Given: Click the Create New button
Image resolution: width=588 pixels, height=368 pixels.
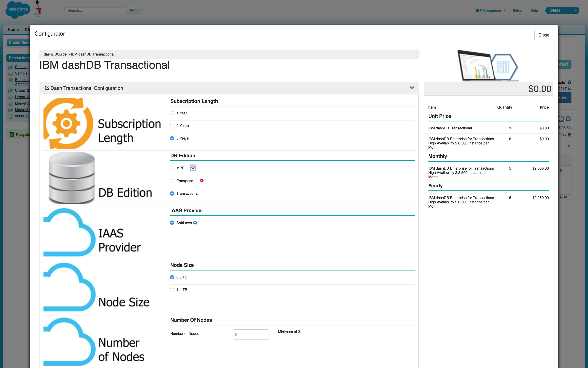Looking at the screenshot, I should point(19,43).
